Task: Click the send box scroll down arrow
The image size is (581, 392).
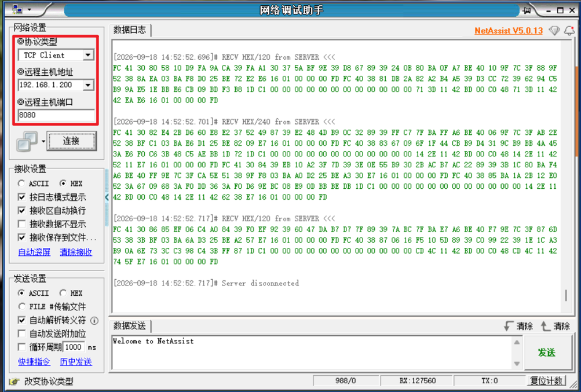Action: click(517, 364)
